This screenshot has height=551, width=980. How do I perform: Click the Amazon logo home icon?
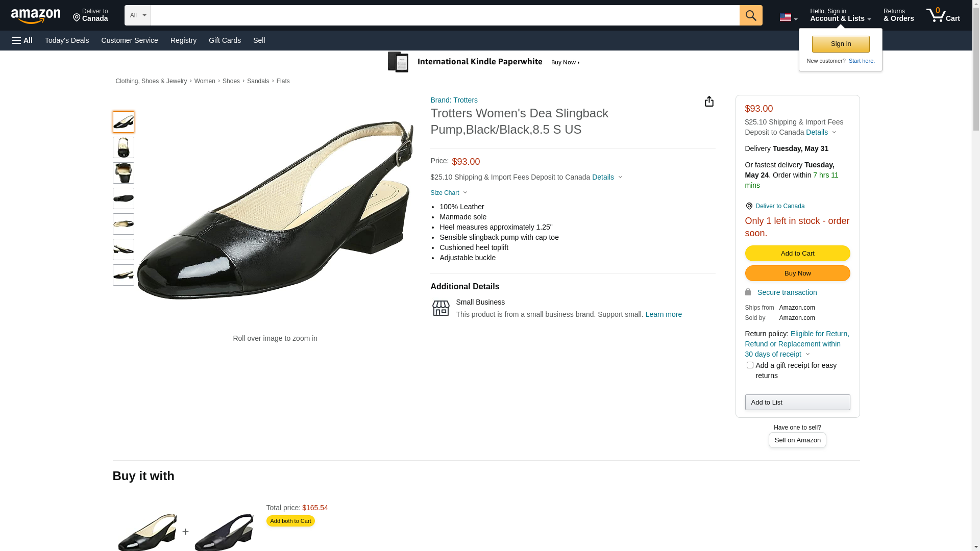click(x=36, y=16)
